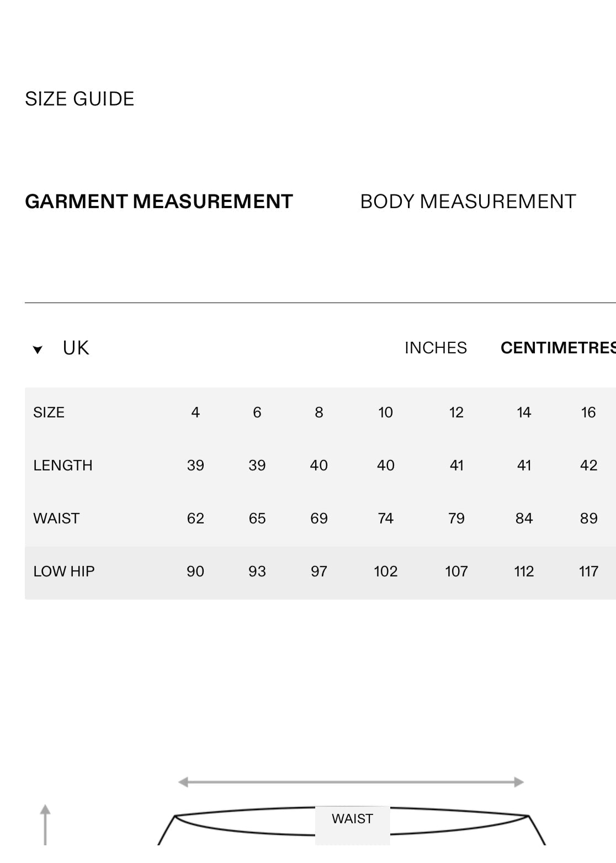Select size 10 column header
Viewport: 616px width, 863px height.
[x=385, y=412]
